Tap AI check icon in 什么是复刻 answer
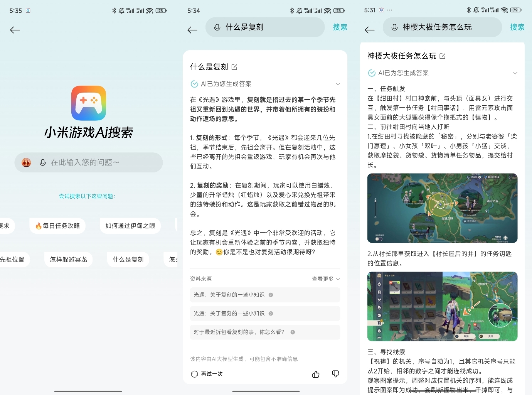532x395 pixels. (x=194, y=84)
